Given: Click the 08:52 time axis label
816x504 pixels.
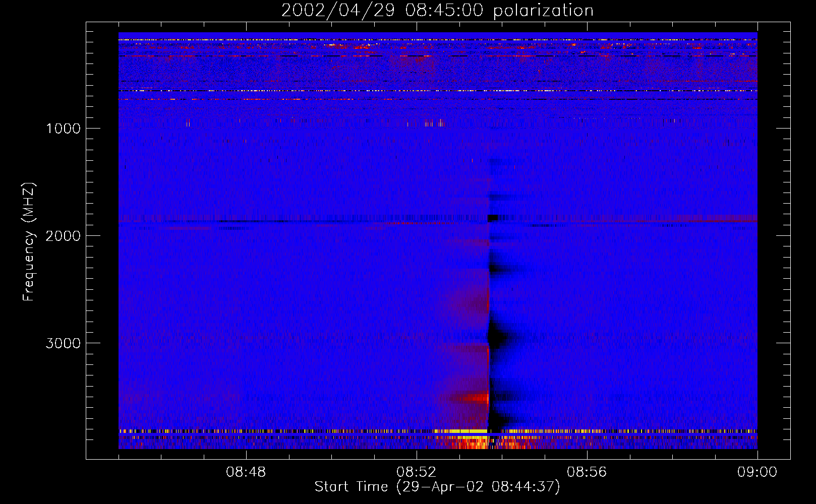Looking at the screenshot, I should coord(417,472).
